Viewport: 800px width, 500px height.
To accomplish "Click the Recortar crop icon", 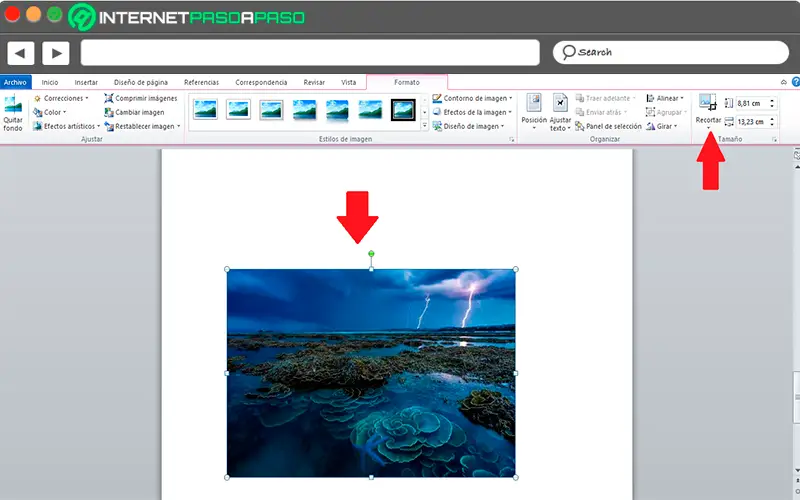I will click(708, 102).
